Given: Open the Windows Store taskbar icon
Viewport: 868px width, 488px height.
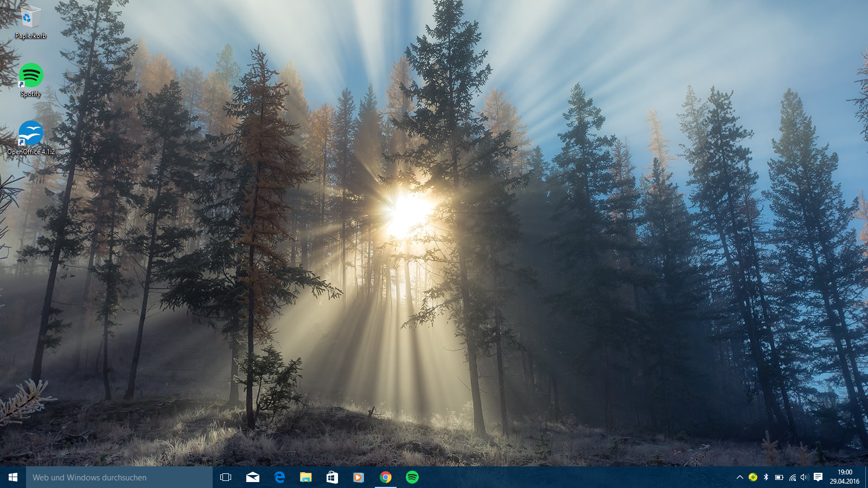Looking at the screenshot, I should [x=332, y=477].
